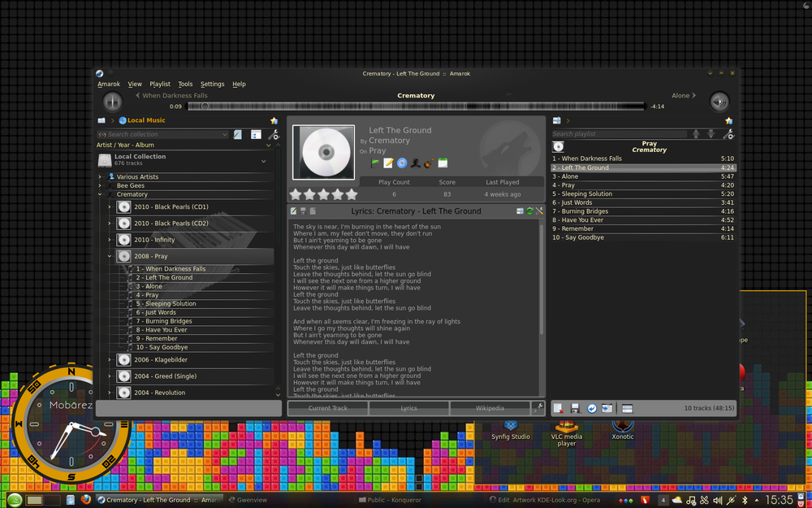Open the volume control button
Image resolution: width=812 pixels, height=508 pixels.
[719, 102]
